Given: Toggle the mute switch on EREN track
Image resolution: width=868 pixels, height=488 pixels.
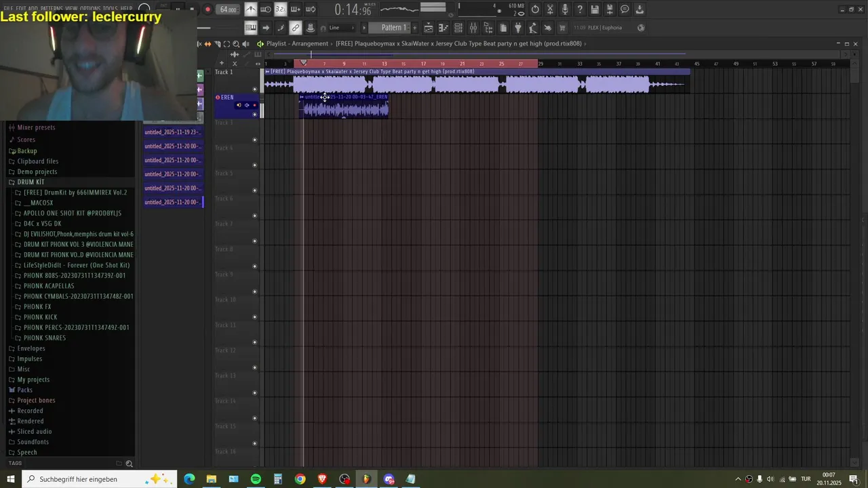Looking at the screenshot, I should click(x=255, y=115).
